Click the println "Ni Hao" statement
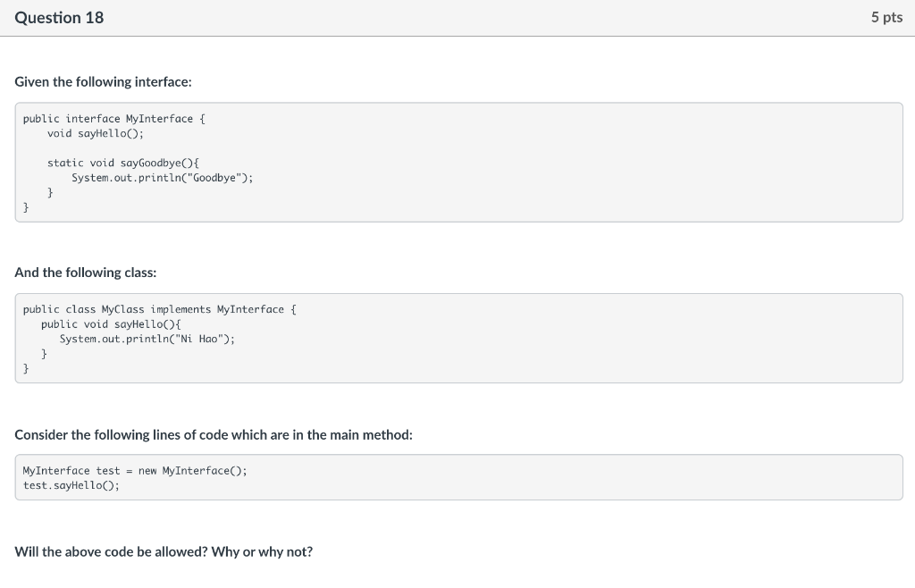This screenshot has width=915, height=588. pyautogui.click(x=147, y=339)
